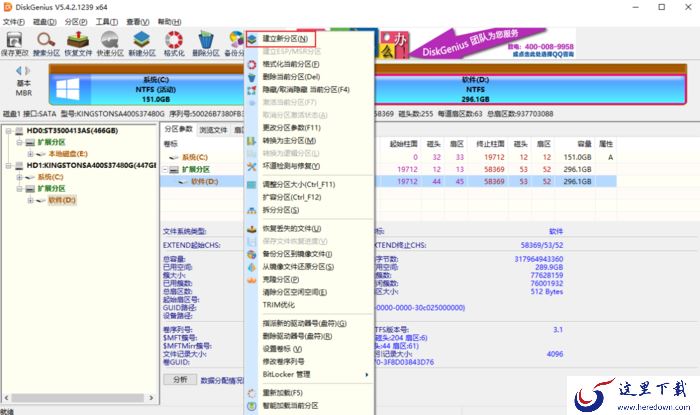Open the 查看(V) menu
Screen dimensions: 700x415
(x=138, y=21)
